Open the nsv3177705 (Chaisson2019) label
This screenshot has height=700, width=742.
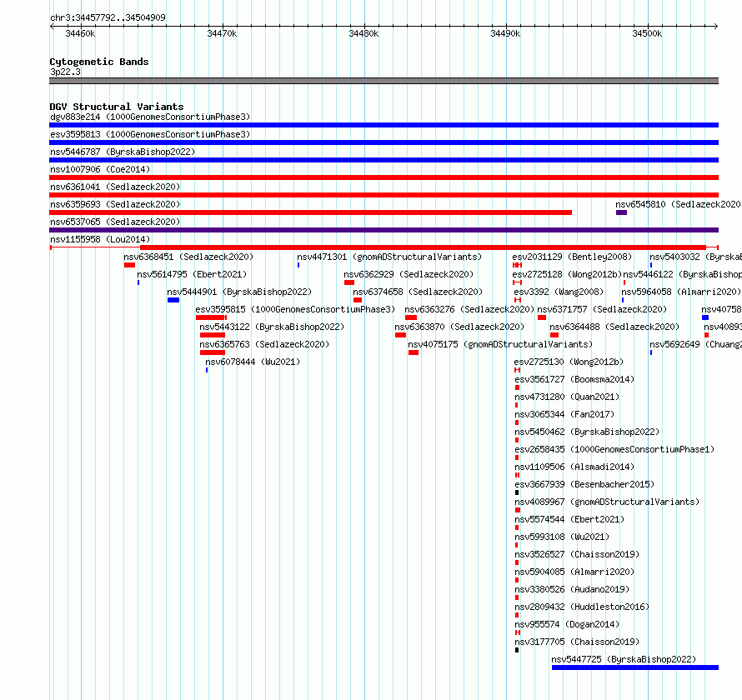[577, 642]
